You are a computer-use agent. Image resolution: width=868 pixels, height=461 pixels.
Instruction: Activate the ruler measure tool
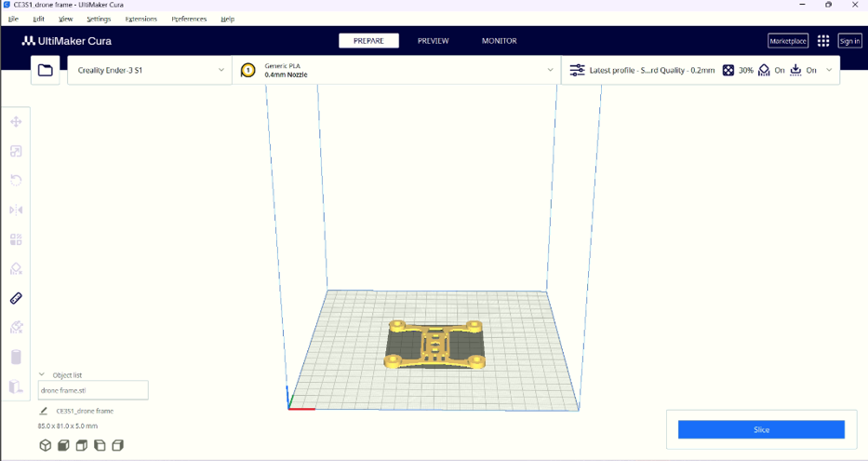click(16, 299)
